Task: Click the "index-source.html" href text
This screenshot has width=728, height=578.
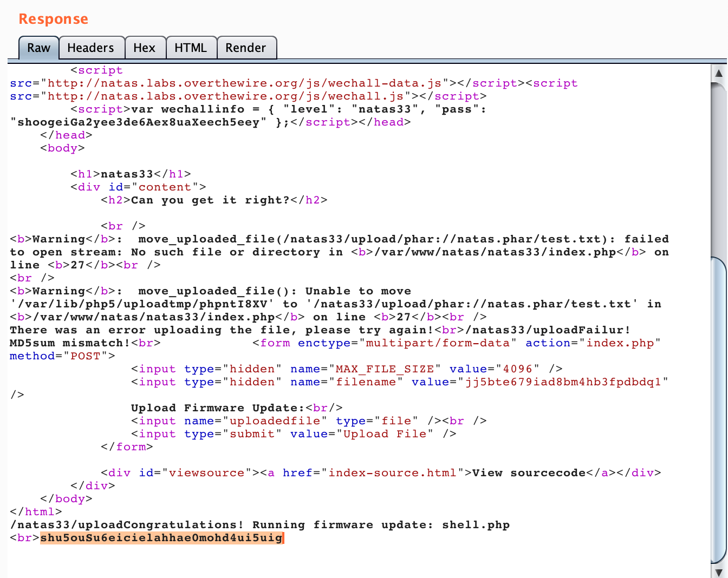Action: coord(392,473)
